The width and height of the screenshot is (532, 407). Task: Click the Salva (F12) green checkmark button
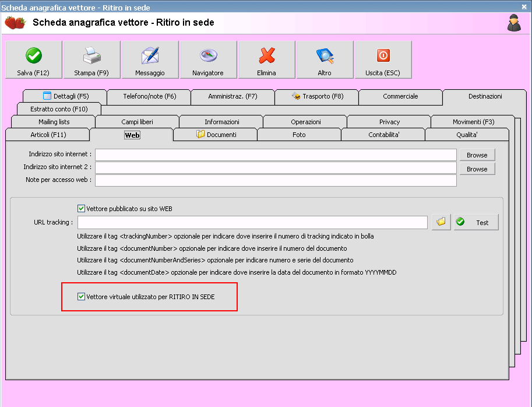(33, 59)
